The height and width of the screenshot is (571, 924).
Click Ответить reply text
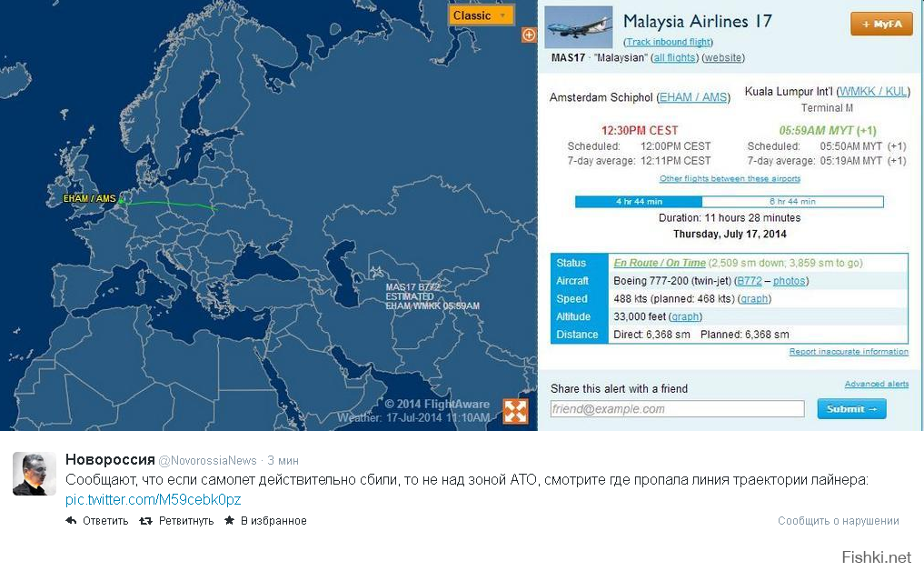[105, 521]
